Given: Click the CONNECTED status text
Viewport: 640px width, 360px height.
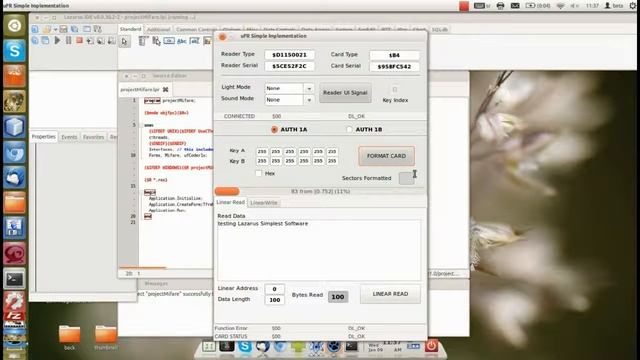Looking at the screenshot, I should (239, 116).
